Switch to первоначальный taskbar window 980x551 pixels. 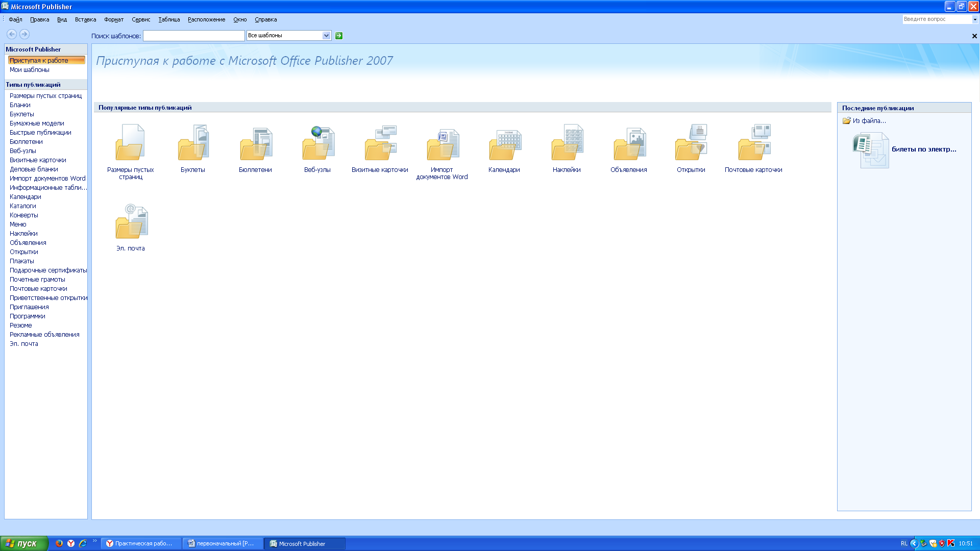coord(223,544)
